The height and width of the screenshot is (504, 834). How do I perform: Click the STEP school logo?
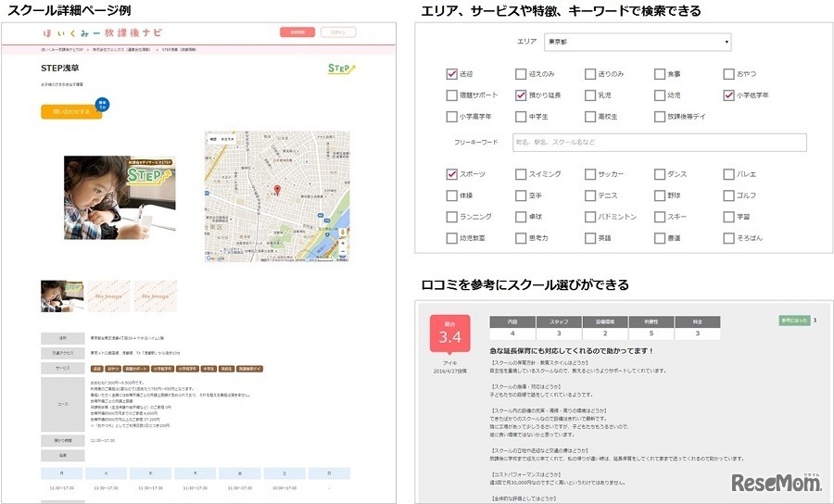pos(341,69)
